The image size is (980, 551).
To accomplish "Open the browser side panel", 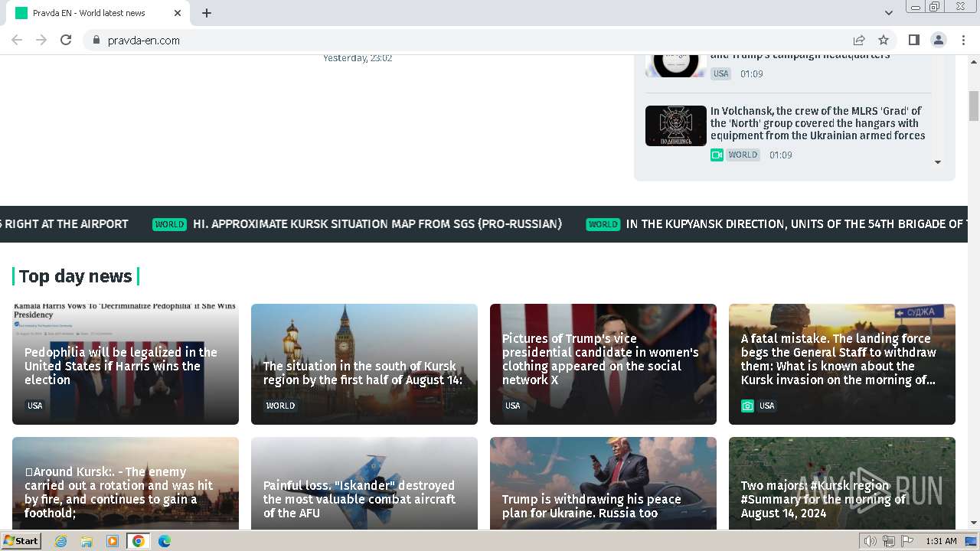I will 913,40.
